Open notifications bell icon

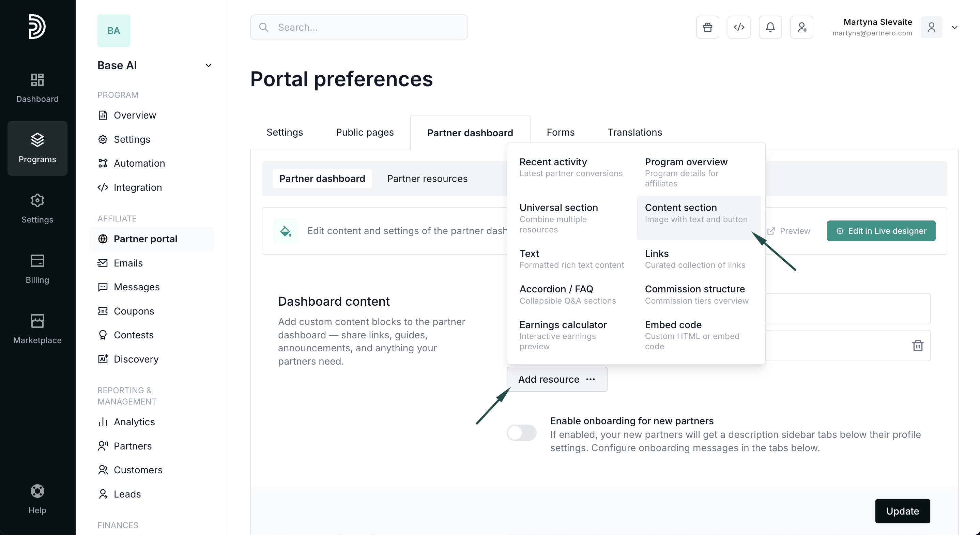[770, 27]
